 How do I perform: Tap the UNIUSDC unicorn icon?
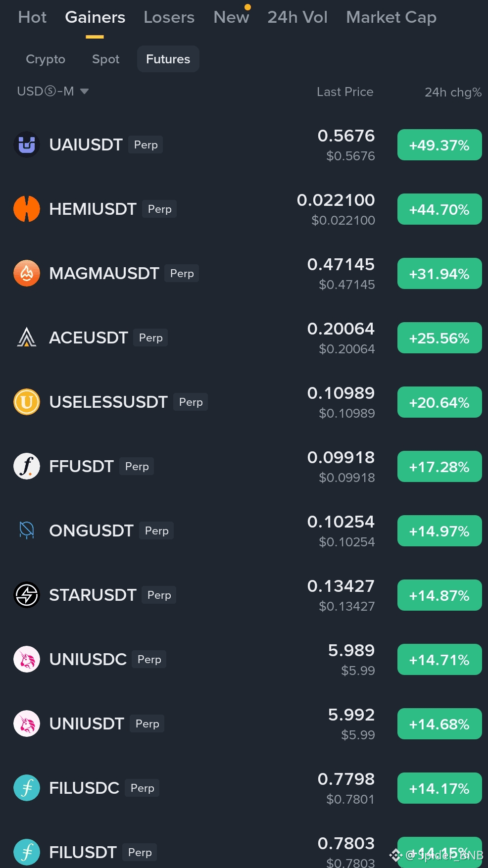[26, 659]
